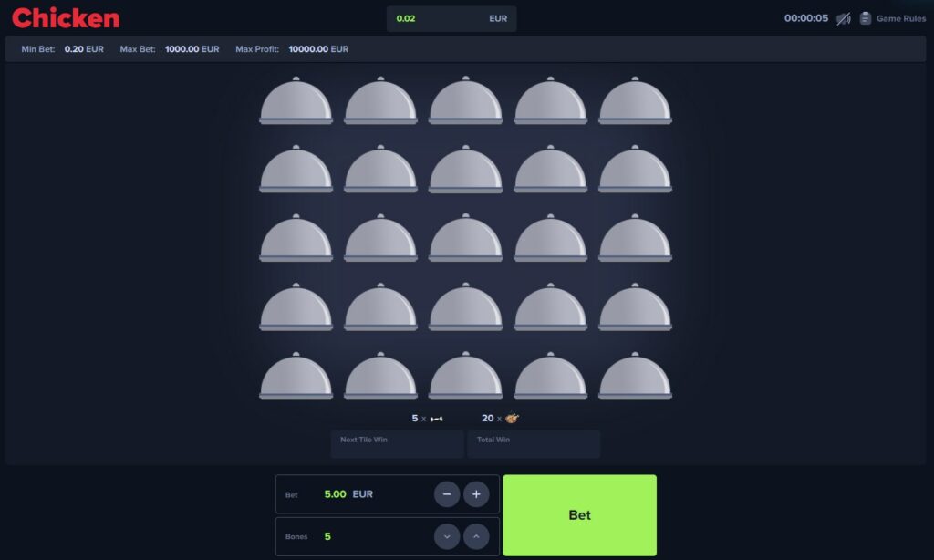Open Game Rules
This screenshot has width=934, height=560.
coord(892,18)
